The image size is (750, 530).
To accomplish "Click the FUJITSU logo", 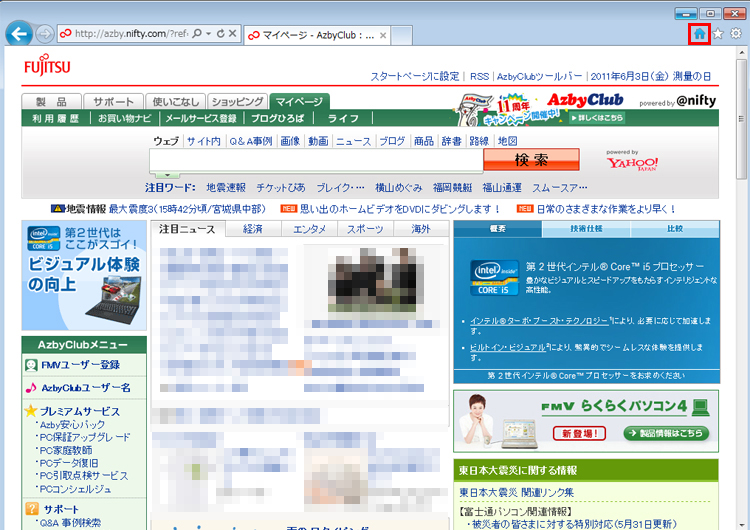I will tap(47, 65).
